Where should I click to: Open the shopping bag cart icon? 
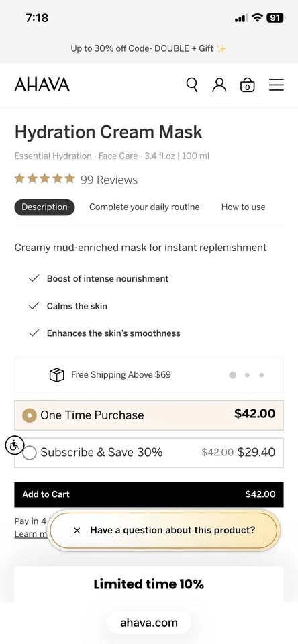tap(247, 85)
